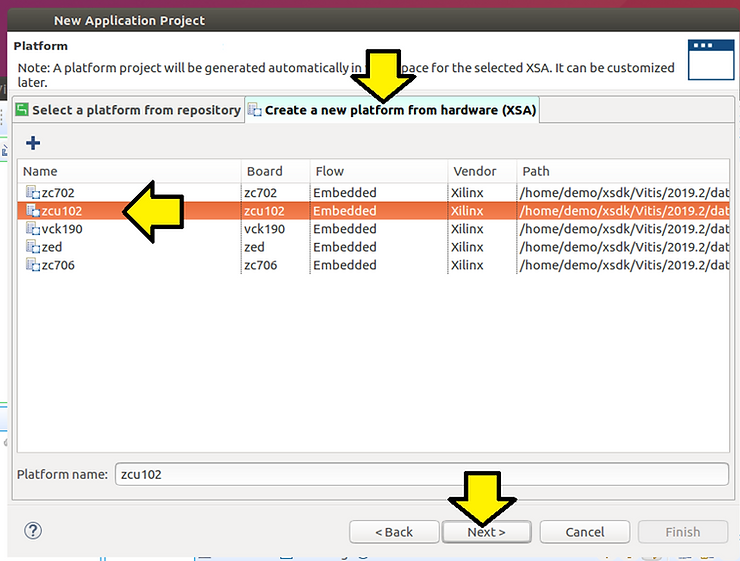The width and height of the screenshot is (740, 561).
Task: Sort the table by Name column header
Action: pos(128,171)
